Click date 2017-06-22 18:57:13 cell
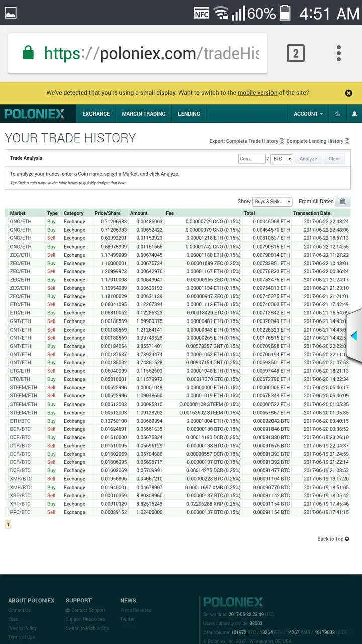Screen dimensions: 362x644 pyautogui.click(x=326, y=238)
